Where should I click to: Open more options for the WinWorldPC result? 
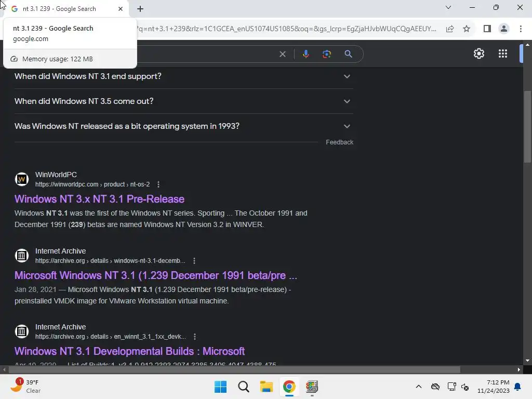(158, 184)
